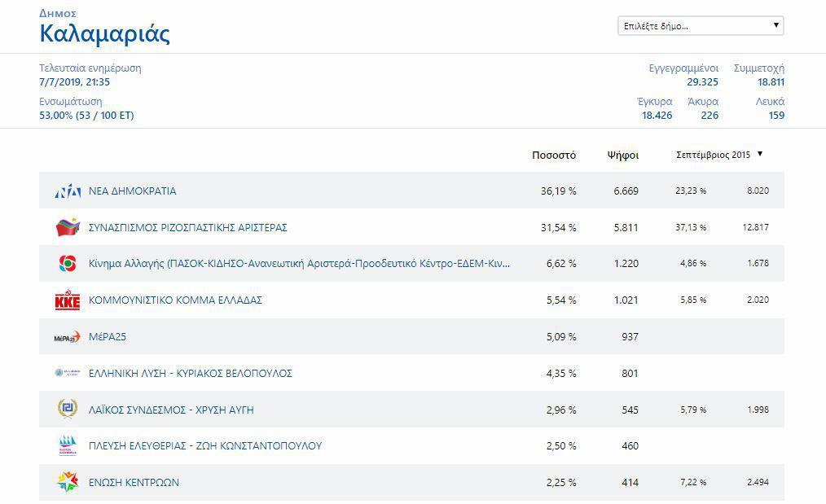Click the ΠΛΕΥΣΗ ΕΛΕΥΘΕΡΙΑΣ - ΖΩΗ ΚΩΝΣΤΑΝΤΟΠΟΥΛΟΥ link
This screenshot has width=826, height=504.
[204, 446]
